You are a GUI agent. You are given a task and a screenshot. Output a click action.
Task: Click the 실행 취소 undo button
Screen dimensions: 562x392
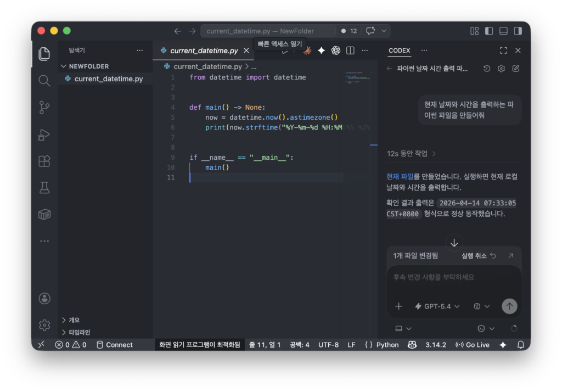[479, 256]
